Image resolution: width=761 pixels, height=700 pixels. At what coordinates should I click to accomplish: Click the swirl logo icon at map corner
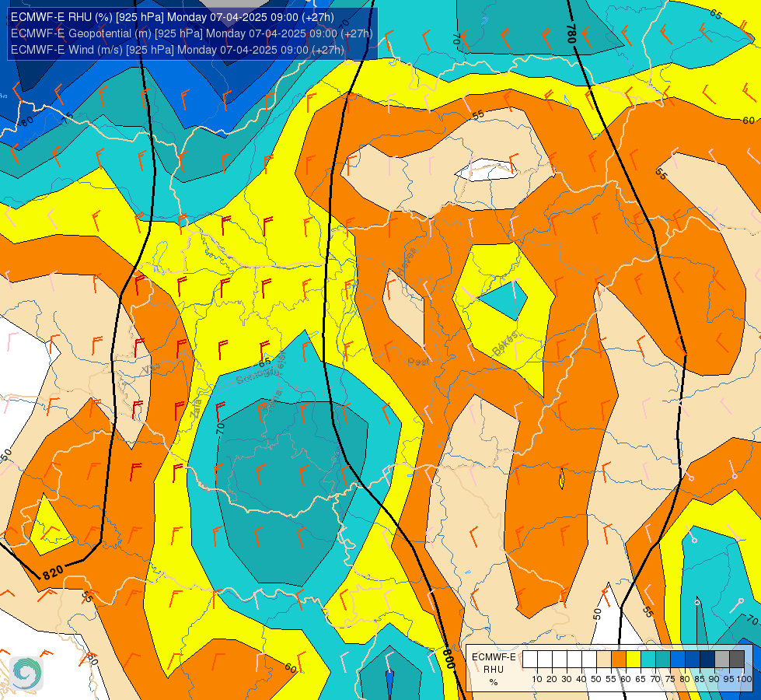pyautogui.click(x=26, y=674)
